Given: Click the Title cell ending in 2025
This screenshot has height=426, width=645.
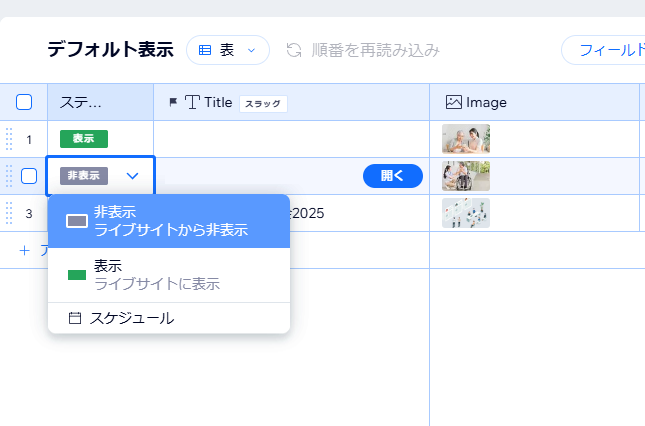Looking at the screenshot, I should tap(360, 213).
